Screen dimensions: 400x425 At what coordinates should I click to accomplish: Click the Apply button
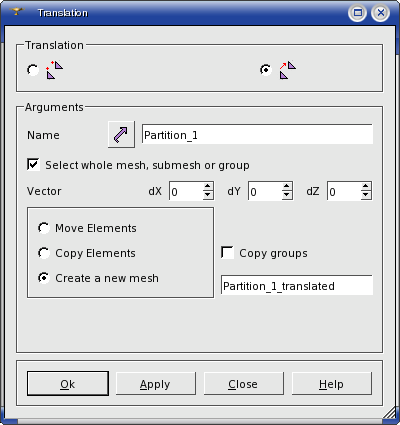tap(156, 384)
